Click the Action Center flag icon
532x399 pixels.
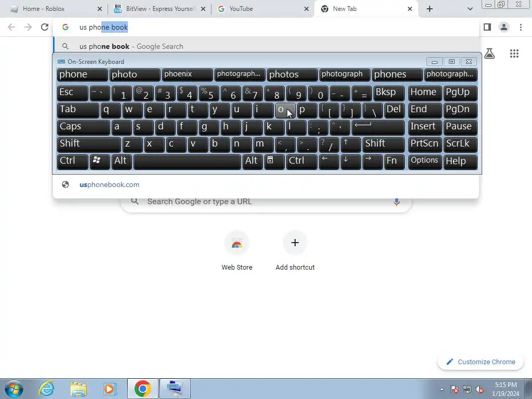point(455,389)
